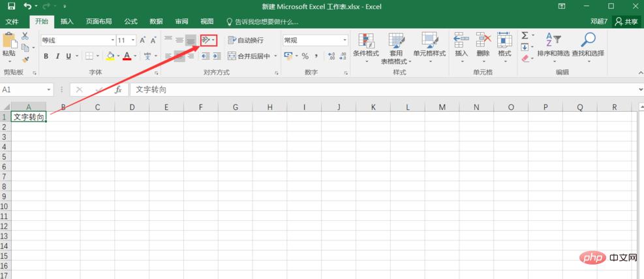Screen dimensions: 644x279
Task: Click the Share (共享) button
Action: click(626, 22)
